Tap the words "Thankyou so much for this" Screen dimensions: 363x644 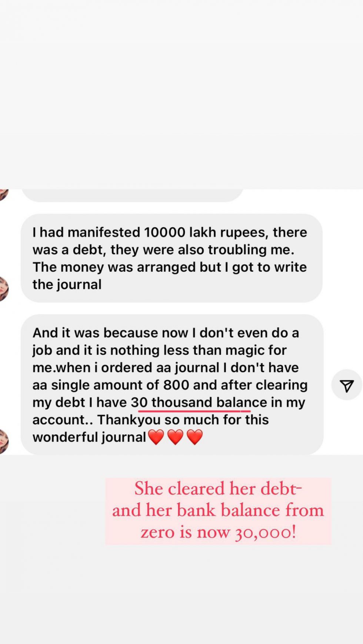(183, 420)
